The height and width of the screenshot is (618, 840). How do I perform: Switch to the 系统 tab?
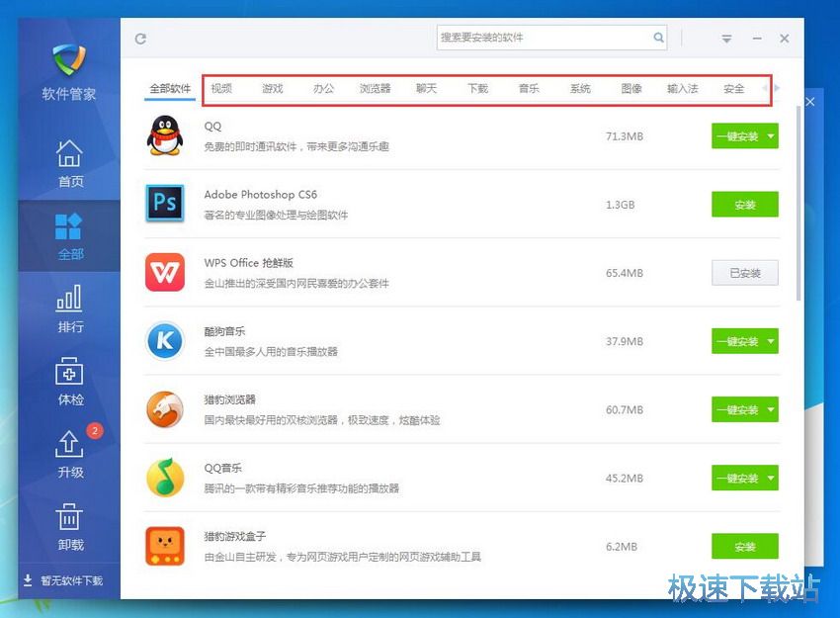coord(580,89)
